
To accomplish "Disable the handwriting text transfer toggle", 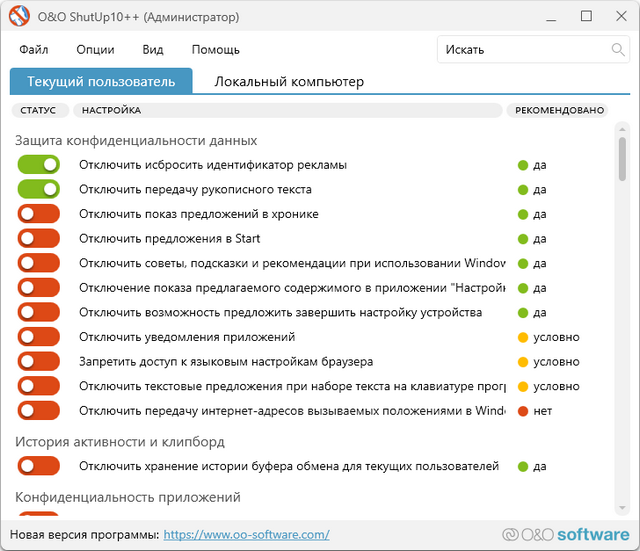I will (x=38, y=189).
